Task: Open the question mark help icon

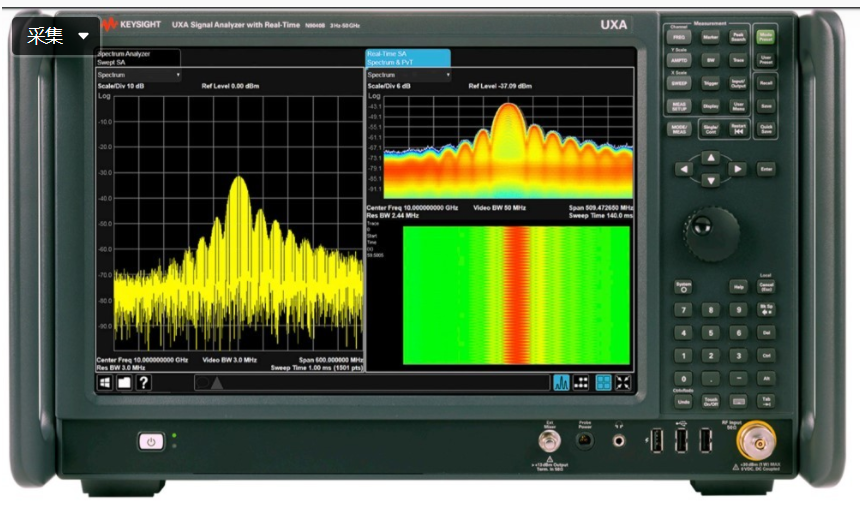Action: (x=144, y=383)
